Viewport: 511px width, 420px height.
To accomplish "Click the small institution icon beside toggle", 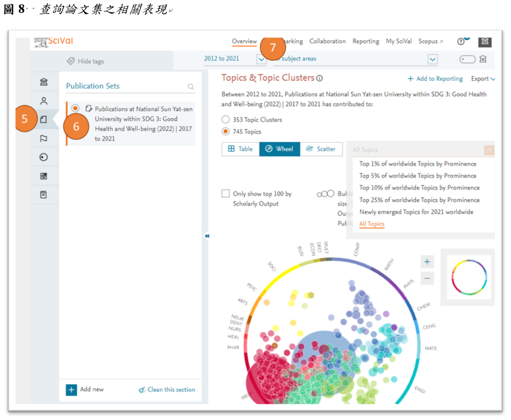I will 483,59.
